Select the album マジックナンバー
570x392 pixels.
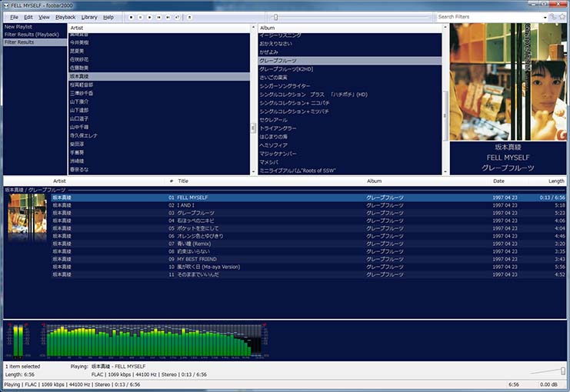(x=350, y=154)
